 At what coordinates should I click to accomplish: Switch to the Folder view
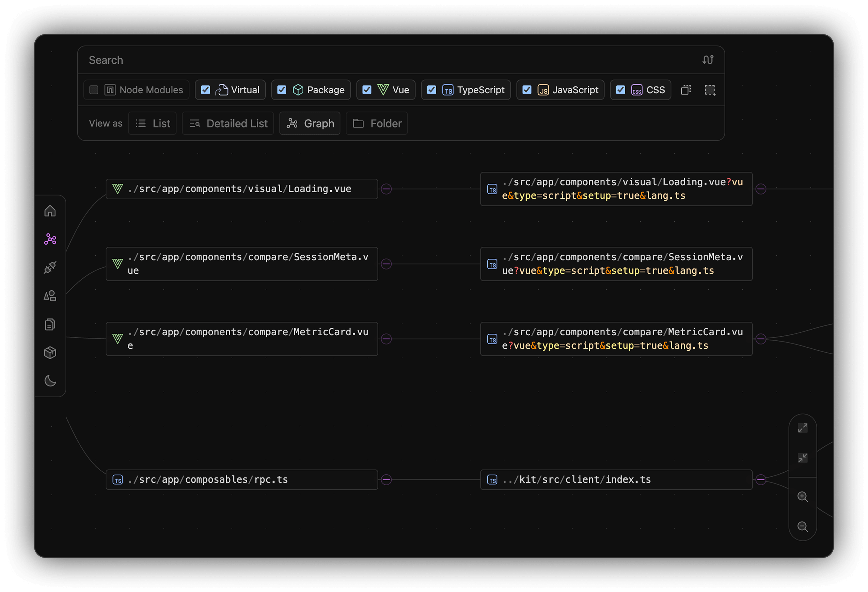click(377, 123)
